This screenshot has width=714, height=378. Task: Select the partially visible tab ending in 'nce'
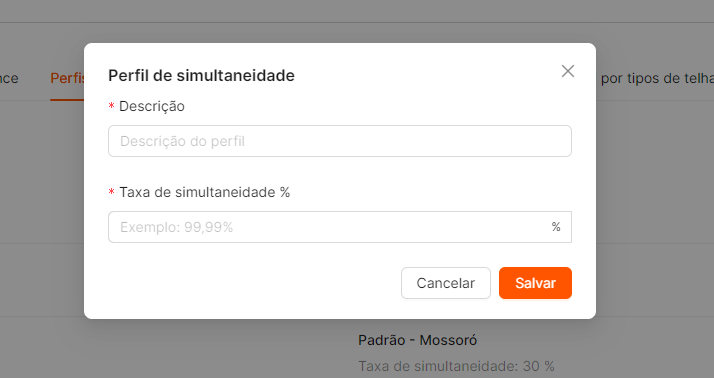point(9,78)
